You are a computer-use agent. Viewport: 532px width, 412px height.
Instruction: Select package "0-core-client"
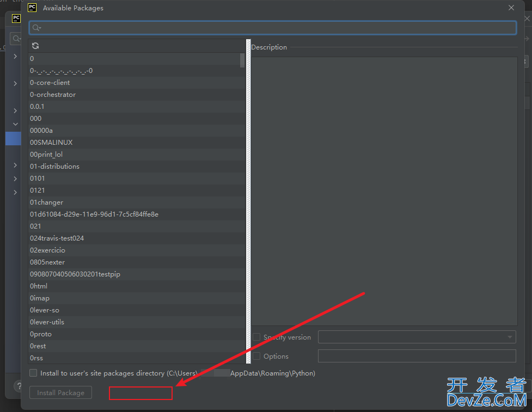136,83
